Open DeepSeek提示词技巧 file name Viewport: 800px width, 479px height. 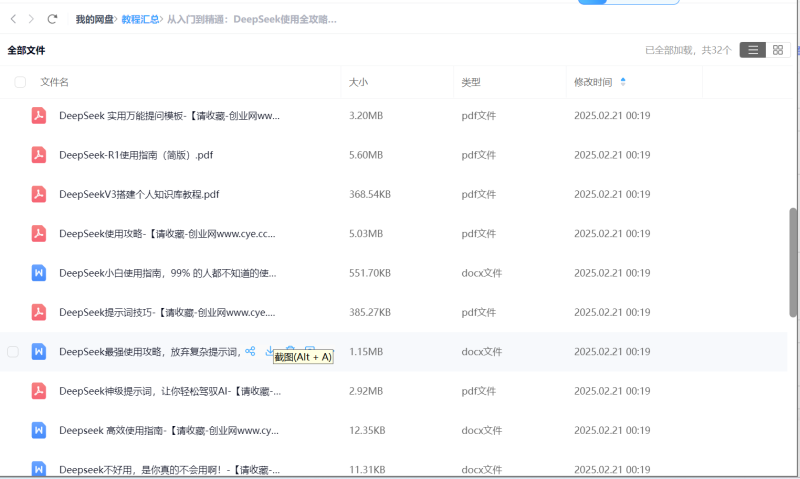click(167, 313)
